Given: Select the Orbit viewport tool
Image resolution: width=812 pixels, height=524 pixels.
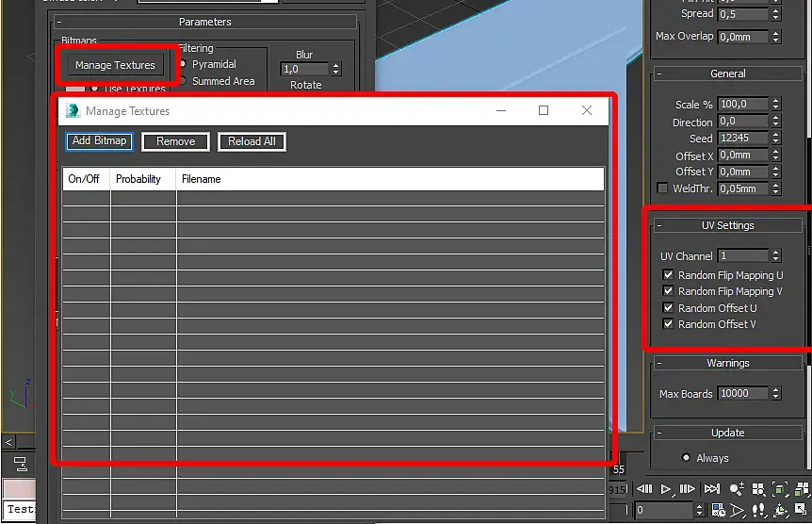Looking at the screenshot, I should [780, 511].
